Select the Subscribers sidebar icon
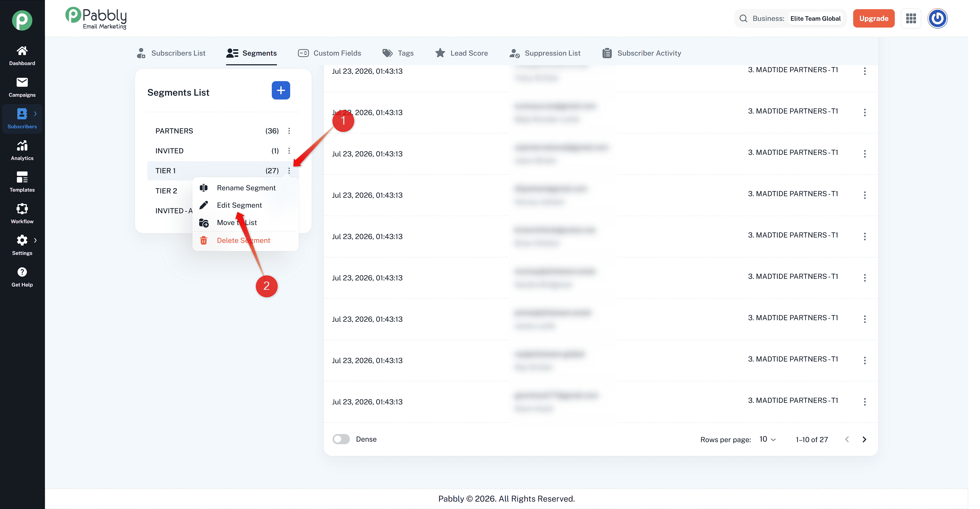Screen dimensions: 980x509 point(22,114)
